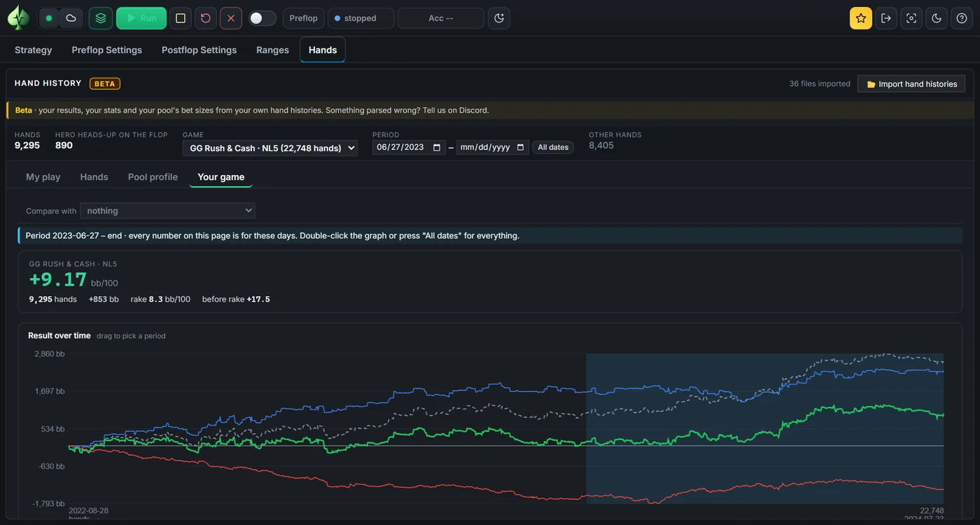The image size is (980, 525).
Task: Click the green spade app logo
Action: point(18,18)
